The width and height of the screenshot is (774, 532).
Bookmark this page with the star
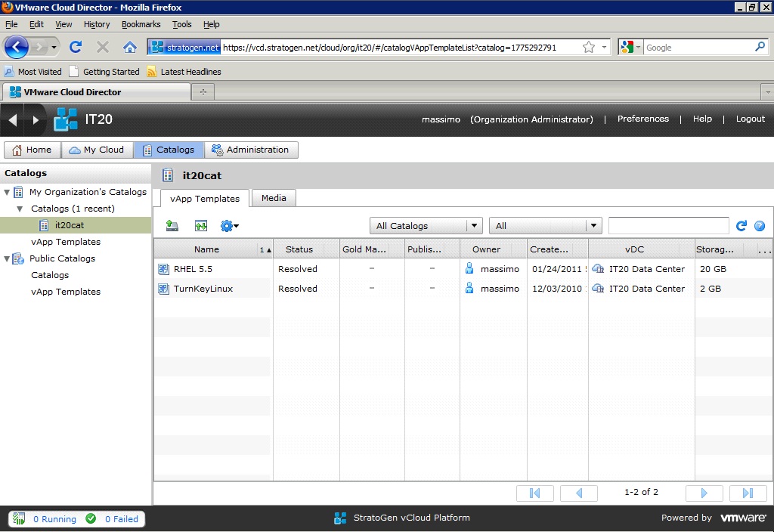(x=588, y=48)
